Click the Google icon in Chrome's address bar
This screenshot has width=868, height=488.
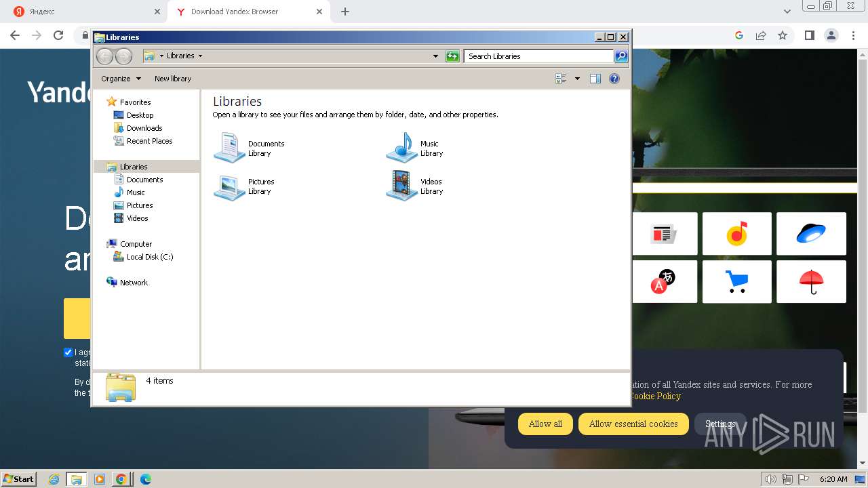point(739,36)
